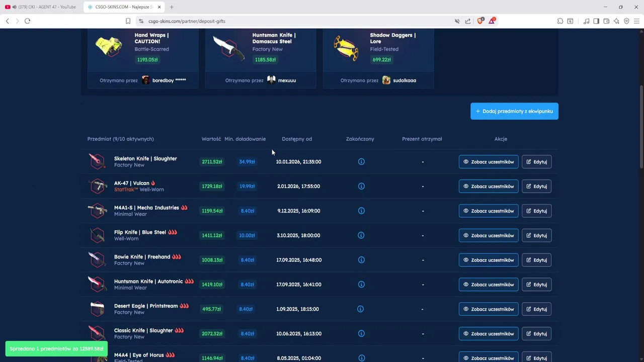The height and width of the screenshot is (362, 644).
Task: View participants for AK-47 Vulcan
Action: (489, 187)
